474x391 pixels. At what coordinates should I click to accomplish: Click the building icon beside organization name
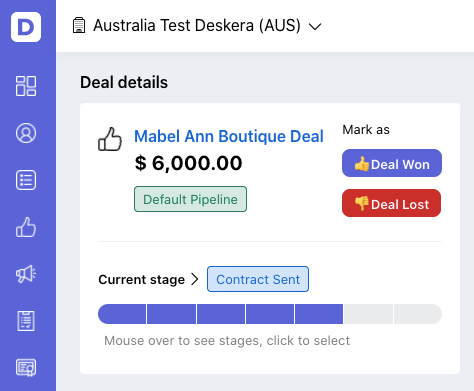pyautogui.click(x=79, y=25)
